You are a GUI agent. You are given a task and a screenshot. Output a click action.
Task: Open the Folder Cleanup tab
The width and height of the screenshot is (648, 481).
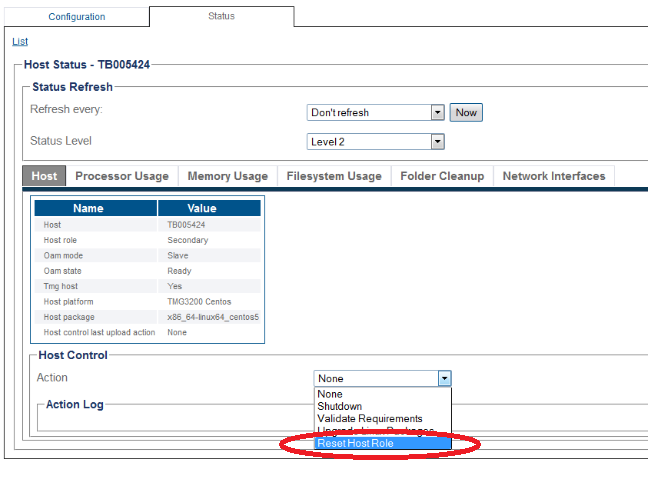tap(442, 176)
